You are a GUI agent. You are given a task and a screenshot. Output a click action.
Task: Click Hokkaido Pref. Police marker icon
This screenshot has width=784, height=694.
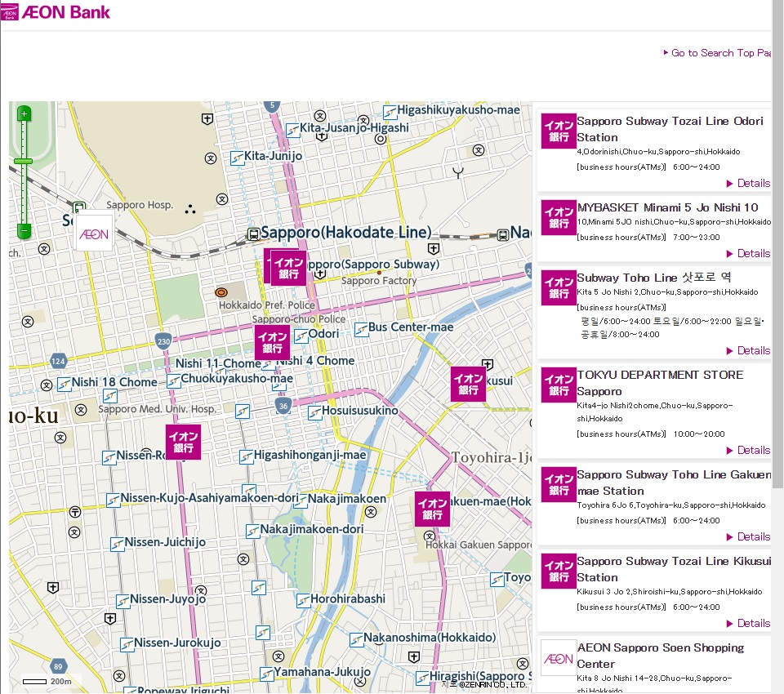click(221, 292)
